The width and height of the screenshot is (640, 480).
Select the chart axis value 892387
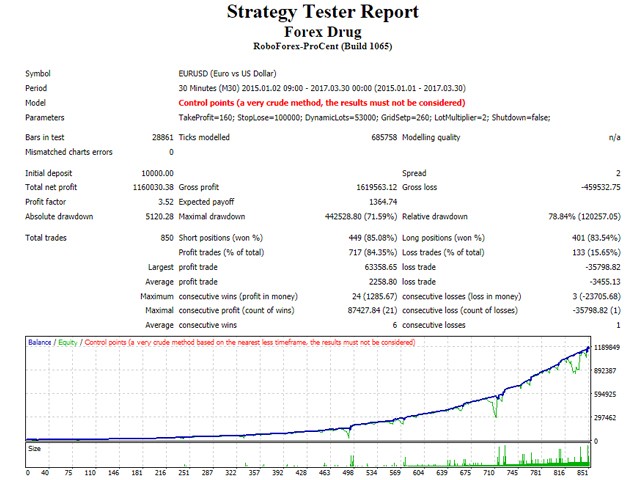click(x=605, y=371)
